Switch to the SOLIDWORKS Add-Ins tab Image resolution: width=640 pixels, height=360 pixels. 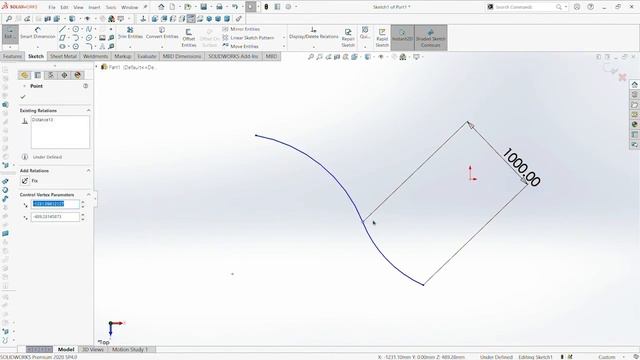point(233,56)
